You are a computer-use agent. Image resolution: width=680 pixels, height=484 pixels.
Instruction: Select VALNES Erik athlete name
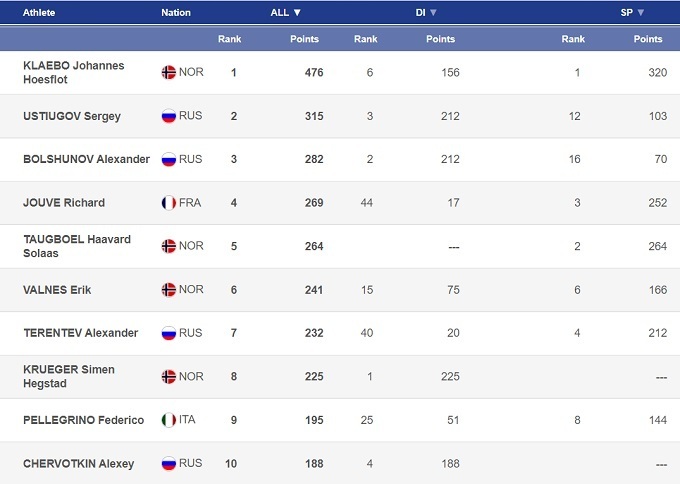coord(57,290)
